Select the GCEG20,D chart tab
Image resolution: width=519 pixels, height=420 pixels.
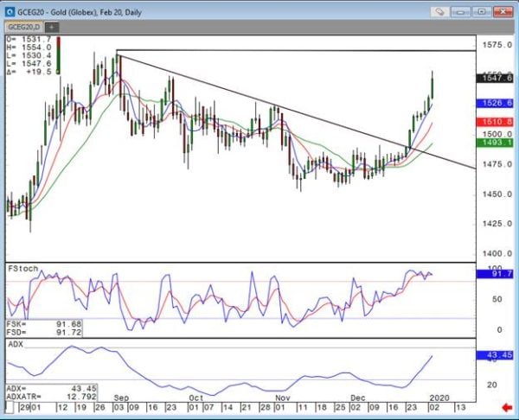coord(25,28)
